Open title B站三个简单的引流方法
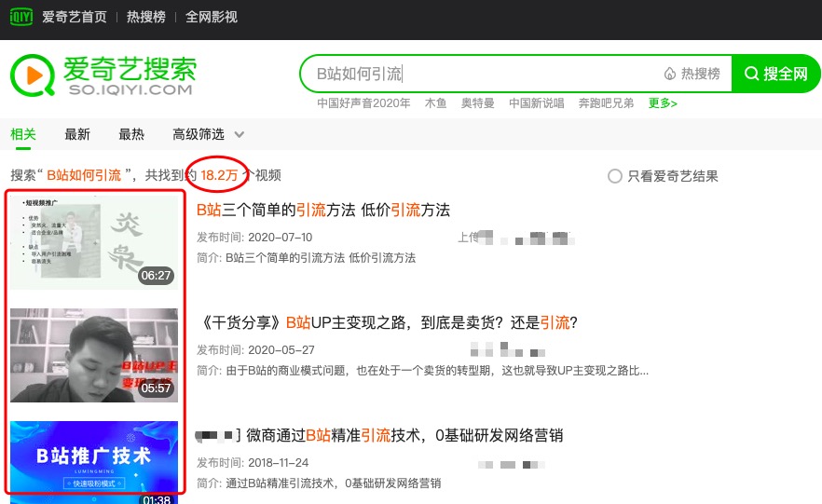This screenshot has width=822, height=504. (x=323, y=211)
